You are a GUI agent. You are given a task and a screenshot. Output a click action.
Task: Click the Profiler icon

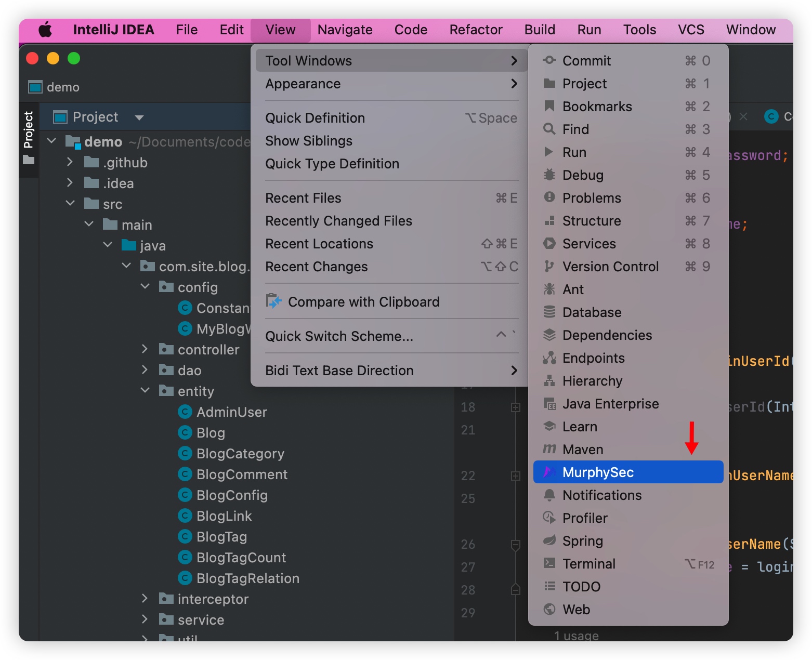click(x=549, y=518)
